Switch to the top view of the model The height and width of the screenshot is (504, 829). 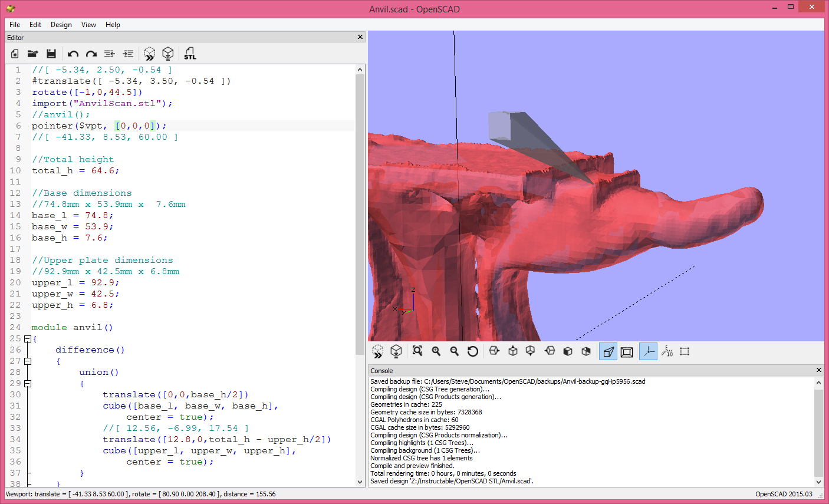[512, 351]
